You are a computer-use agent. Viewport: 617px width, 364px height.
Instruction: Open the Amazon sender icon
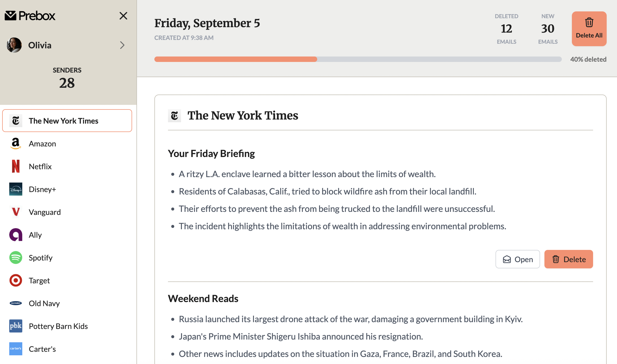pos(16,143)
